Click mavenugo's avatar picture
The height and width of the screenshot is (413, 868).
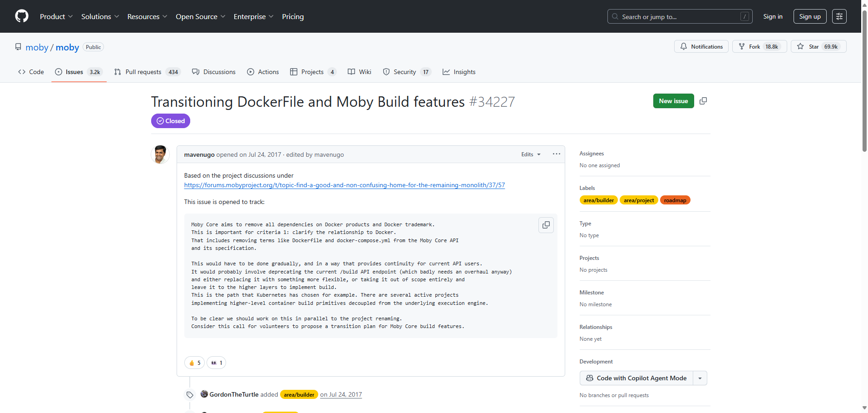[x=160, y=154]
